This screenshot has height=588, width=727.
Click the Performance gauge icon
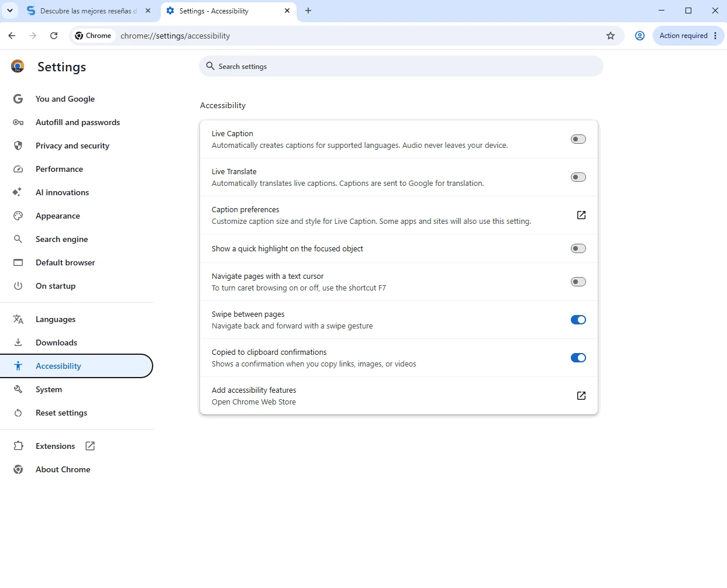click(18, 169)
